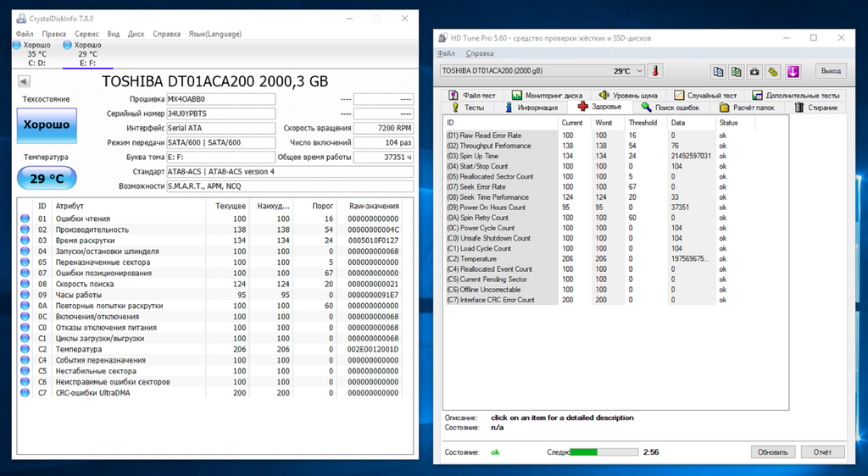
Task: Select the Здоровье tab
Action: coord(599,107)
